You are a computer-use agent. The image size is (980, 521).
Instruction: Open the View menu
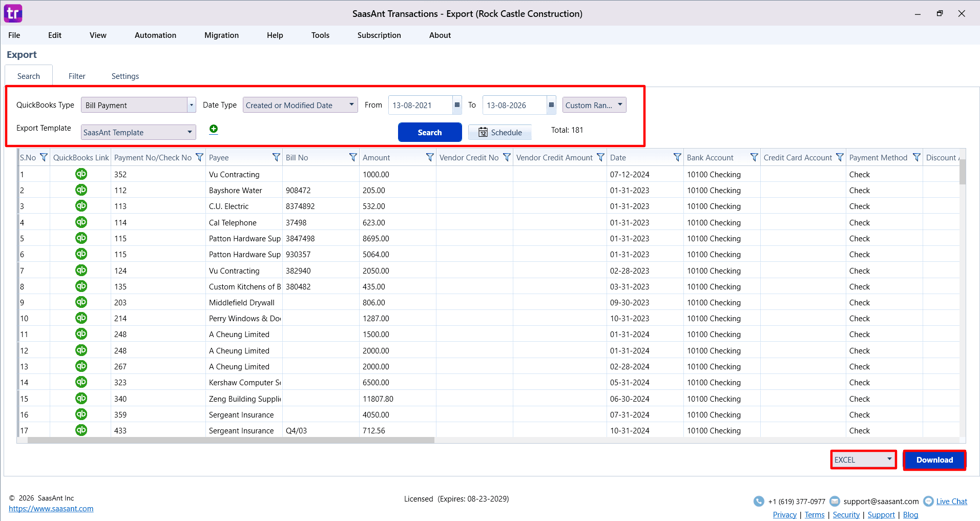coord(98,35)
